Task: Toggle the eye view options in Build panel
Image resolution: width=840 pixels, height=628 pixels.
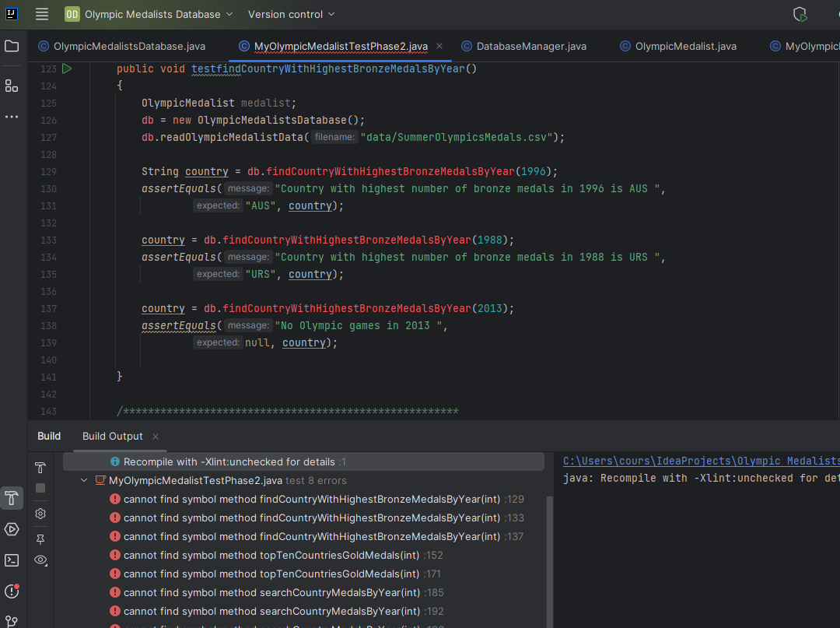Action: point(40,560)
